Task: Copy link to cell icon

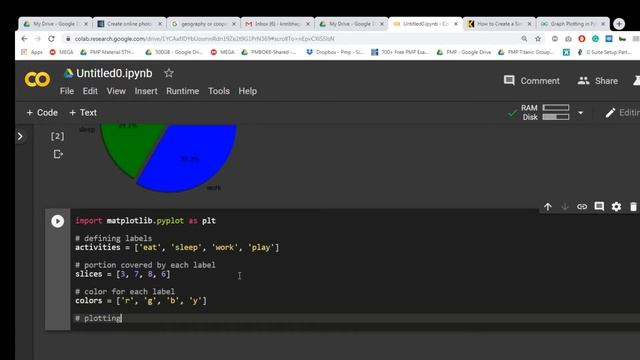Action: tap(582, 207)
